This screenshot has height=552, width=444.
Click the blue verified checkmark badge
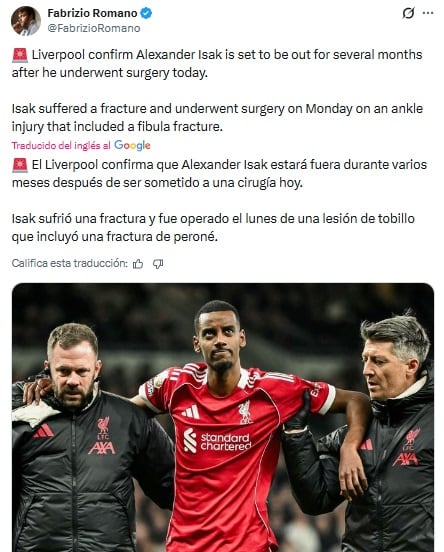pos(146,13)
